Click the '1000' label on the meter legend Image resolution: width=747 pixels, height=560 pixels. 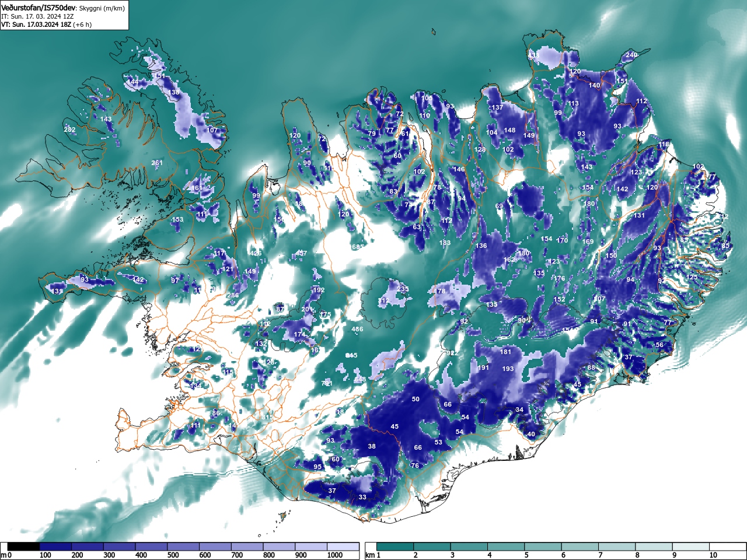point(334,555)
